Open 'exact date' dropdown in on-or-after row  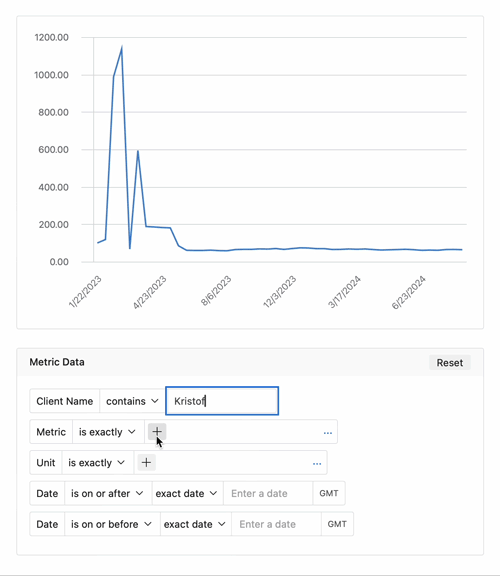[x=187, y=493]
